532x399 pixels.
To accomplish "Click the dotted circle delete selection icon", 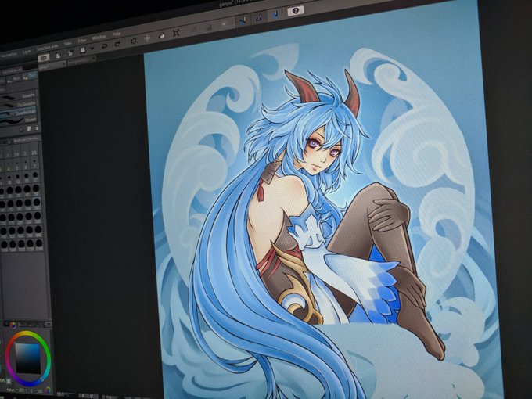I will (133, 41).
